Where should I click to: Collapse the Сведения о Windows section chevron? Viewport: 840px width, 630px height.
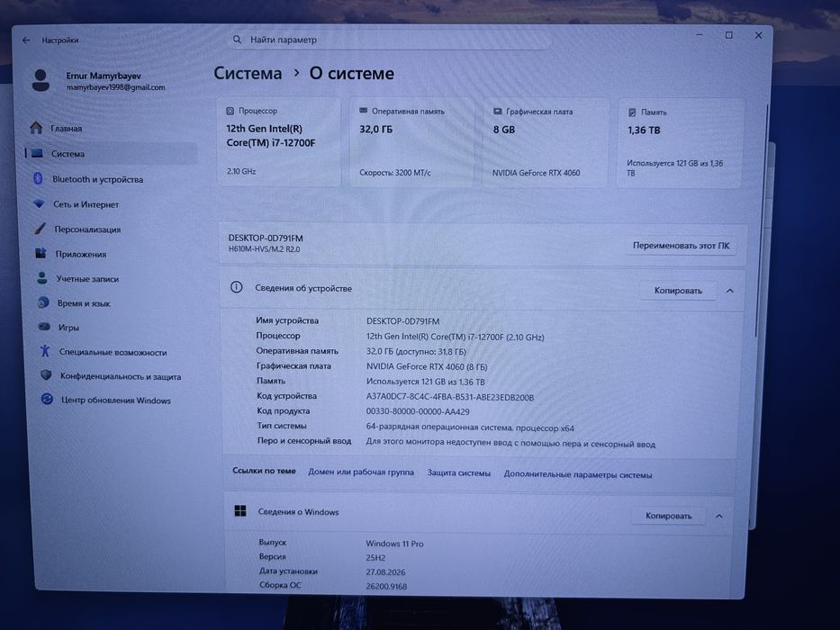tap(719, 516)
